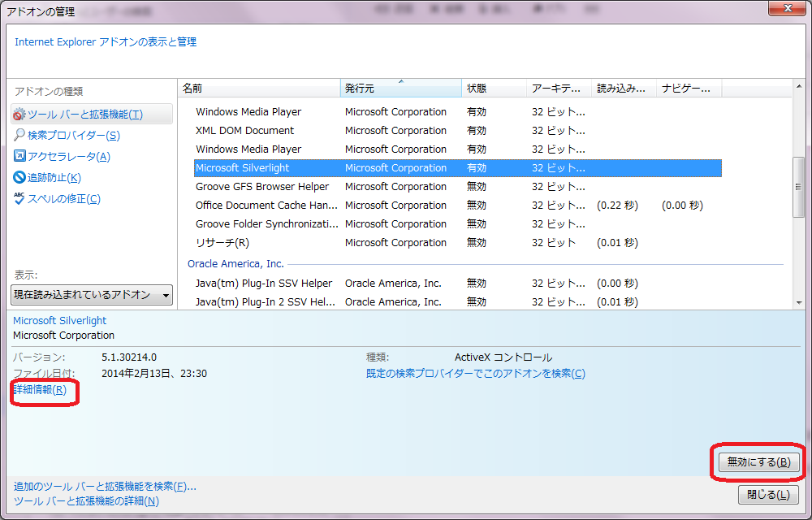
Task: Select アクセラレータ(A) add-on type
Action: [69, 157]
